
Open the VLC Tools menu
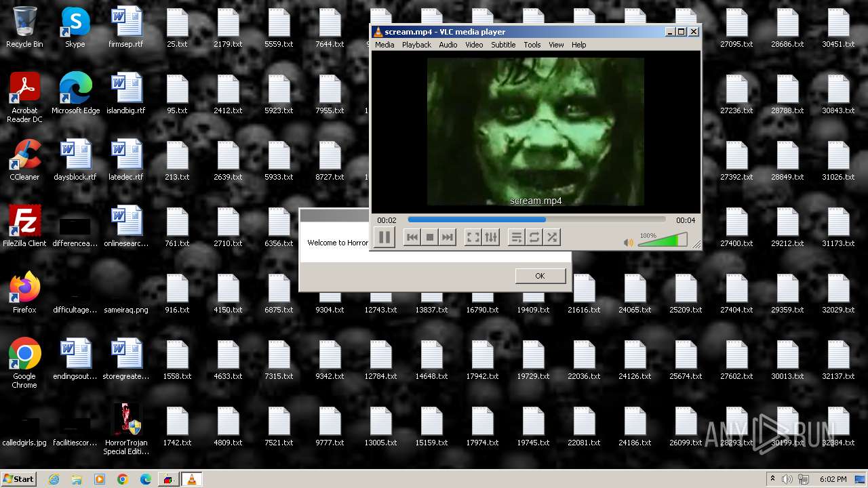pos(532,45)
